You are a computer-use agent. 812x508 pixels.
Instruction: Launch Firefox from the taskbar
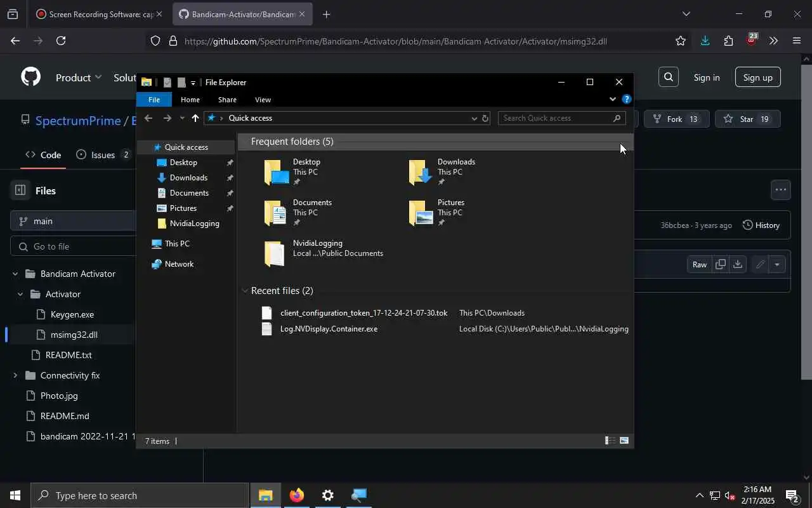click(297, 495)
